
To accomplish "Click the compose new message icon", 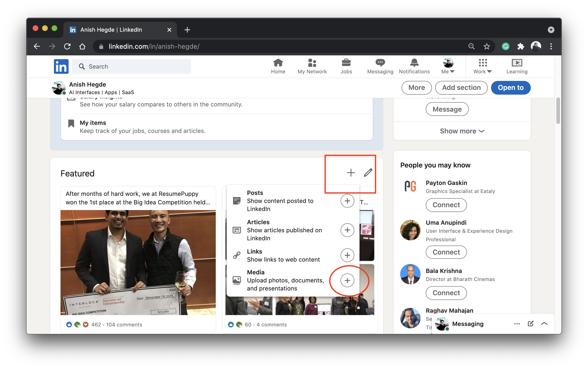I will 531,324.
